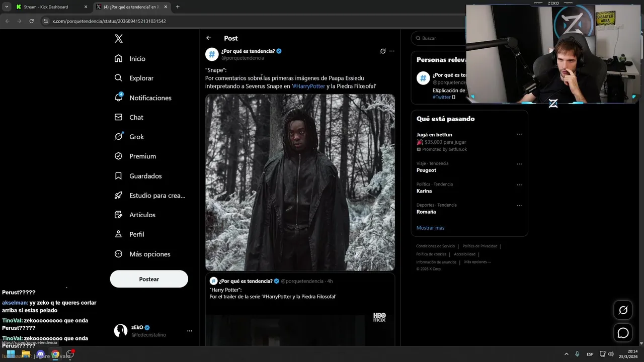The height and width of the screenshot is (362, 644).
Task: Open Más opciones circle icon
Action: point(118,254)
